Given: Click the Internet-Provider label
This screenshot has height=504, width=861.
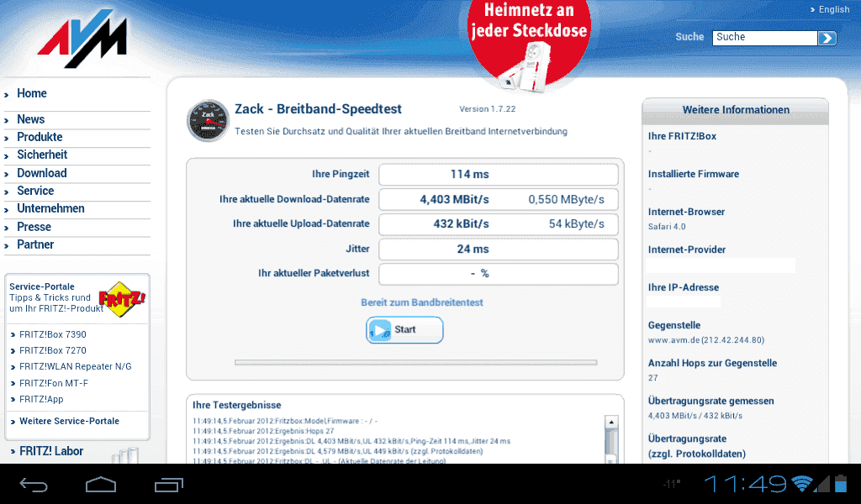Looking at the screenshot, I should click(x=687, y=249).
